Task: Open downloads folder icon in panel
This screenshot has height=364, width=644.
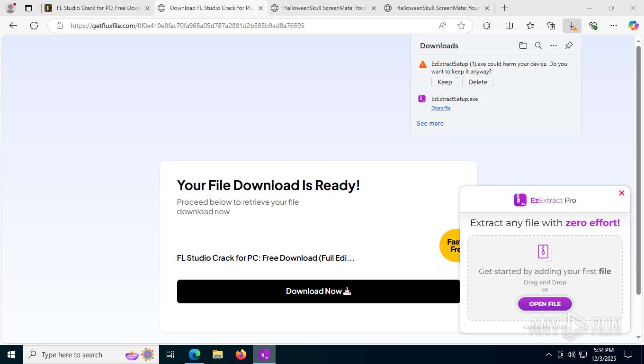Action: [523, 45]
